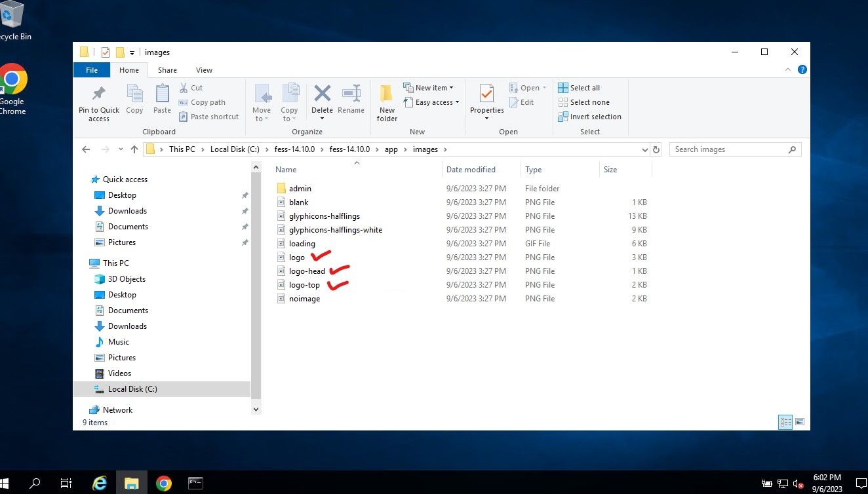Click the Properties icon in ribbon

pos(486,94)
